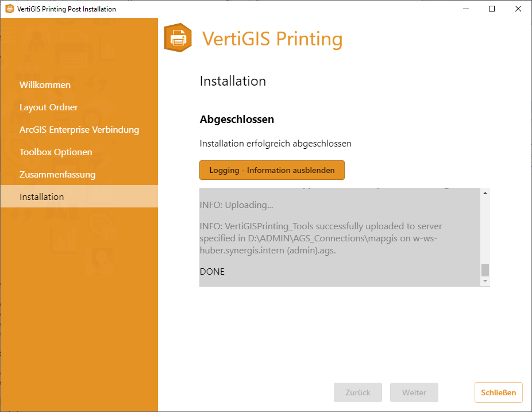Select the Willkommen step in the sidebar
The height and width of the screenshot is (412, 532).
(45, 84)
